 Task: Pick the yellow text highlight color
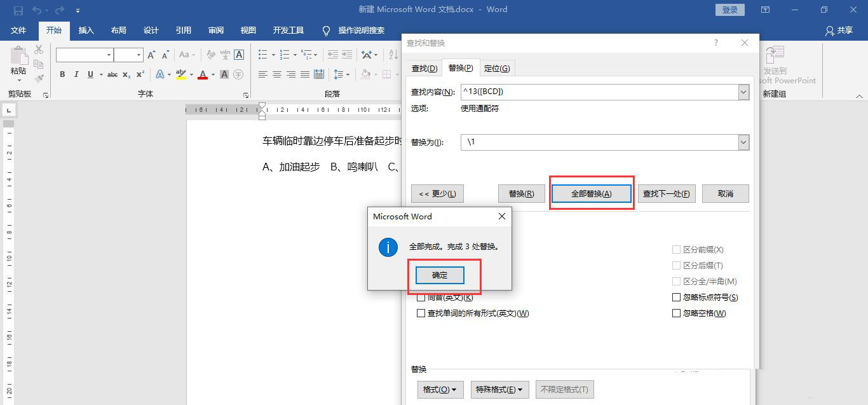coord(180,74)
